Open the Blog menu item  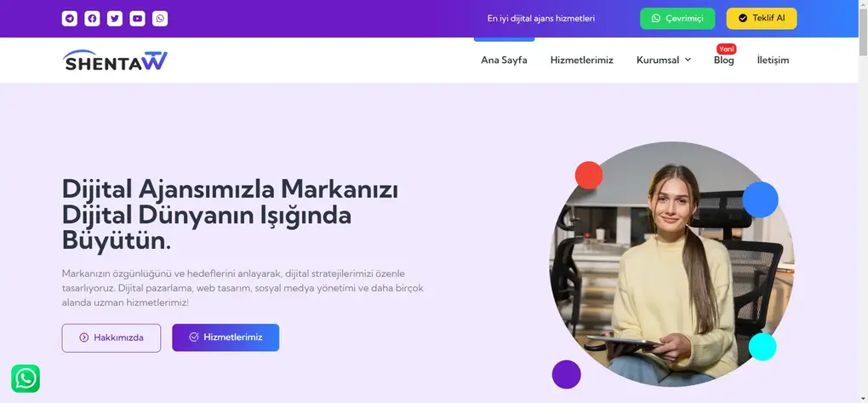(723, 60)
